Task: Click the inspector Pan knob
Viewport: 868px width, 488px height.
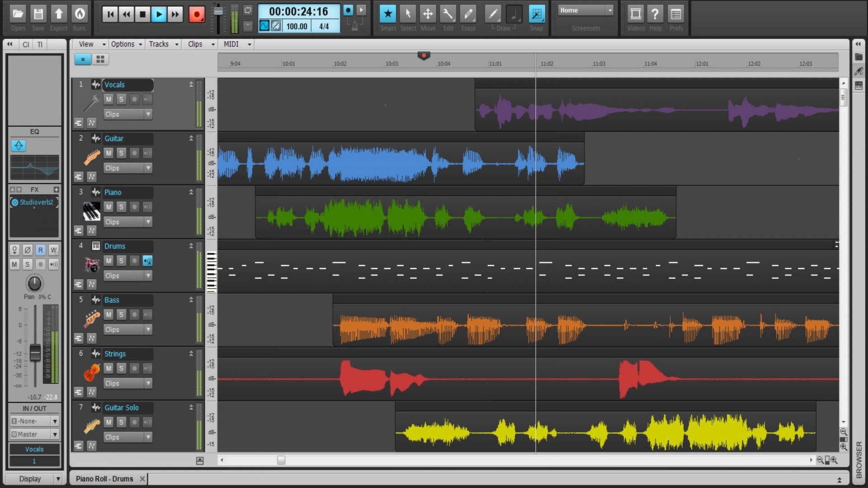Action: [34, 283]
